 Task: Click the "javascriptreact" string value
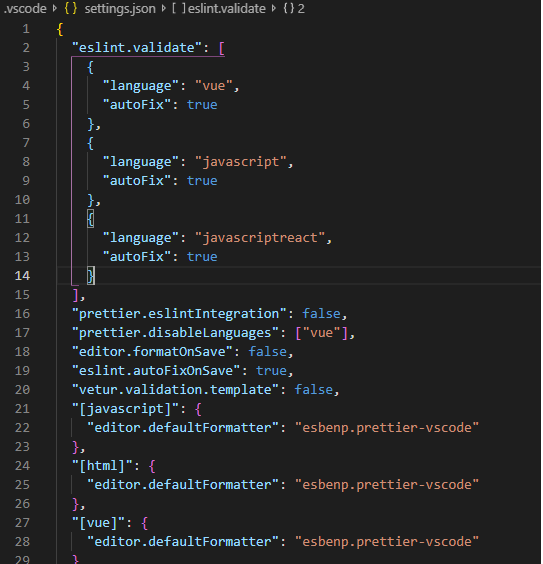pos(260,238)
